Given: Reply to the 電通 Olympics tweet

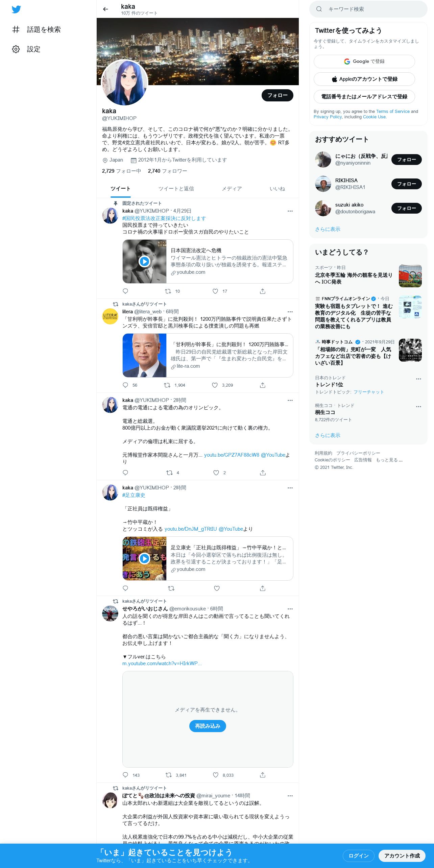Looking at the screenshot, I should [125, 473].
